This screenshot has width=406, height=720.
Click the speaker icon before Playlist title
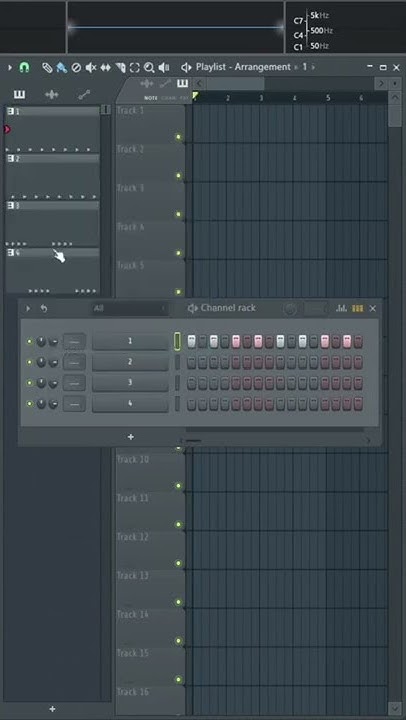pyautogui.click(x=186, y=68)
